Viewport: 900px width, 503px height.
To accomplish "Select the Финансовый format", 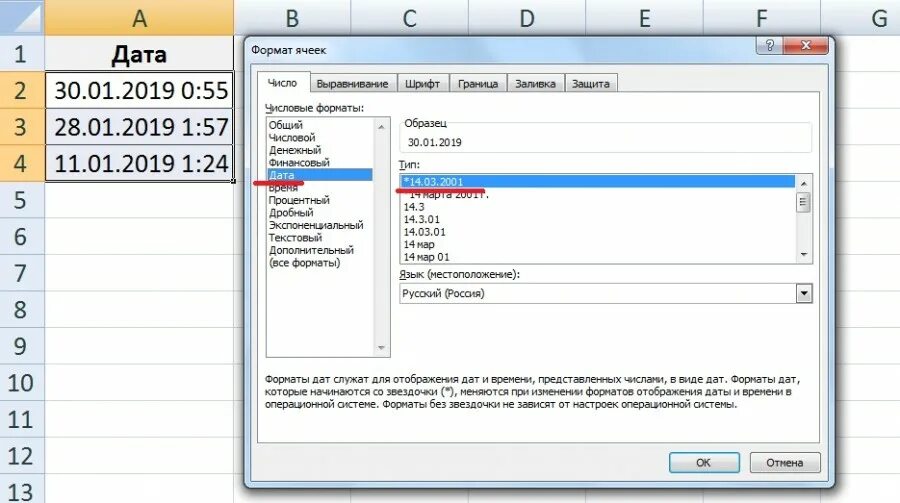I will coord(298,162).
